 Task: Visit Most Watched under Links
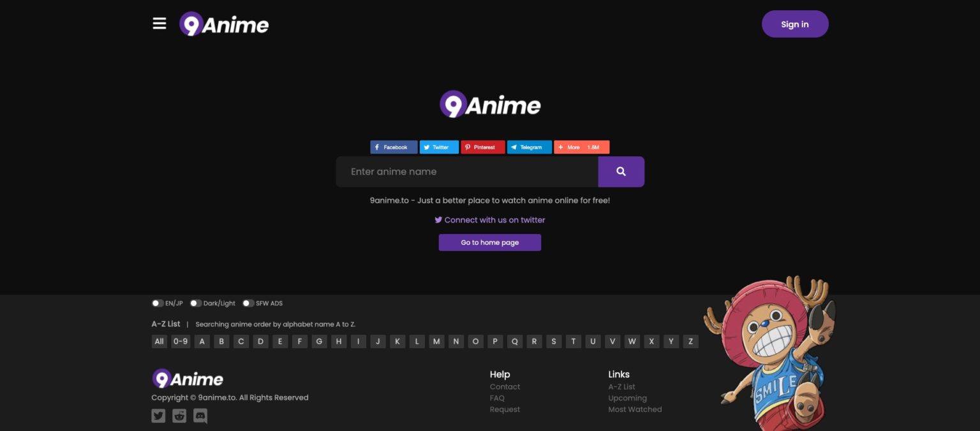(x=635, y=409)
